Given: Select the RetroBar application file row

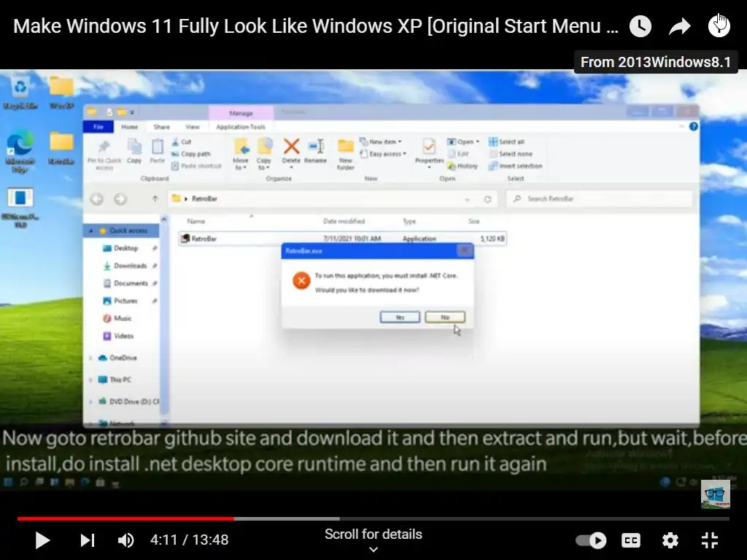Looking at the screenshot, I should (x=343, y=238).
